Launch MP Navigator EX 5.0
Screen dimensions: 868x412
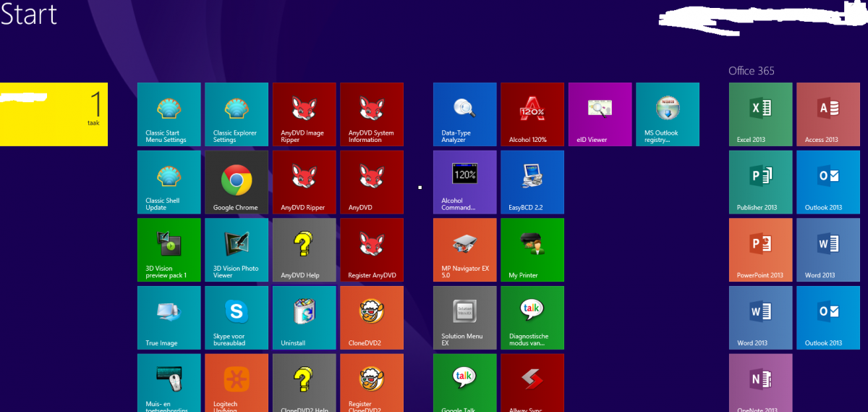(x=465, y=250)
